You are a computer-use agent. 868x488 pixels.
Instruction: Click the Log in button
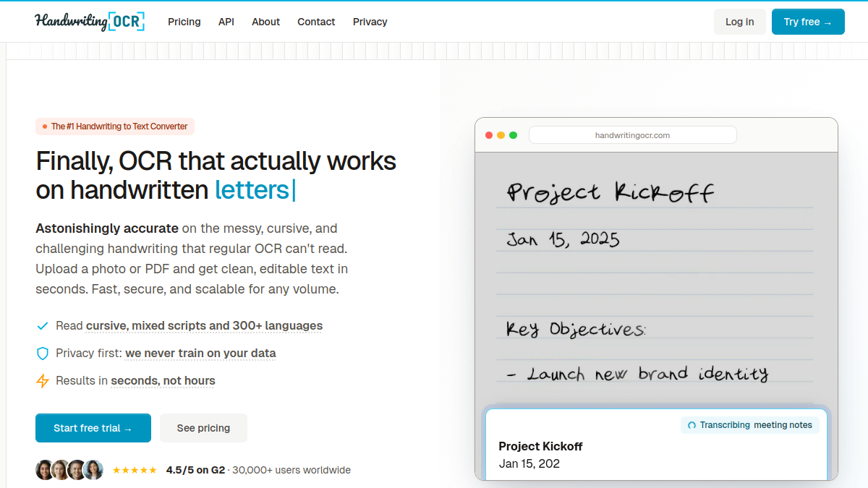(739, 22)
